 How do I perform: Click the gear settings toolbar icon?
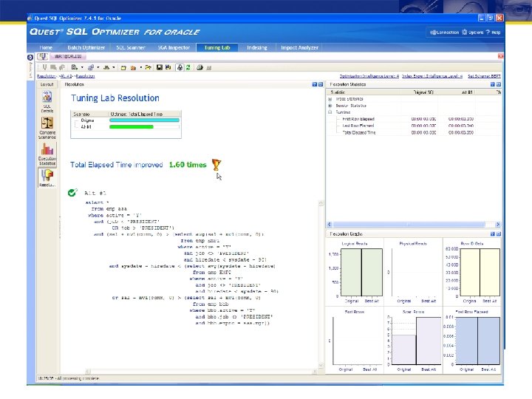[x=91, y=67]
